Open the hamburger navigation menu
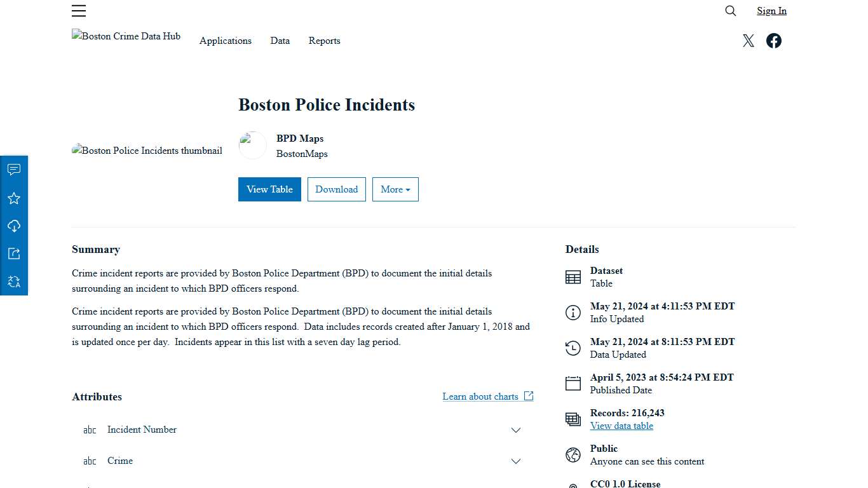Image resolution: width=868 pixels, height=488 pixels. point(79,11)
